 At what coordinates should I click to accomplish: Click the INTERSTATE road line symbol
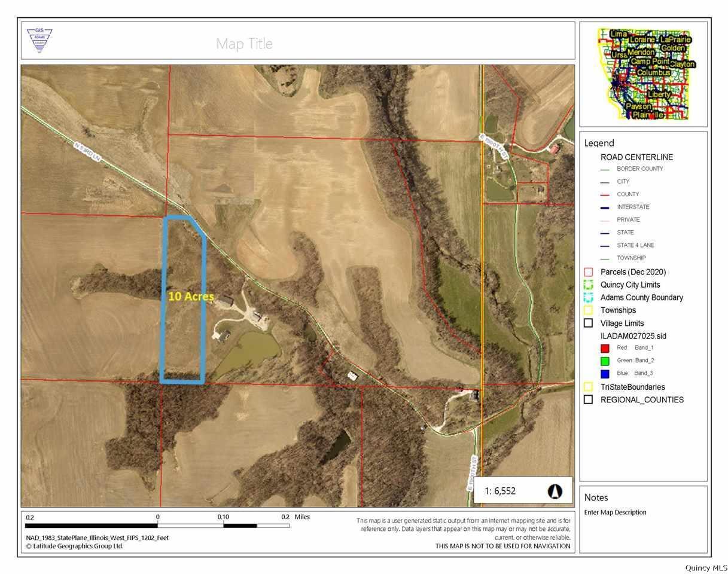605,207
